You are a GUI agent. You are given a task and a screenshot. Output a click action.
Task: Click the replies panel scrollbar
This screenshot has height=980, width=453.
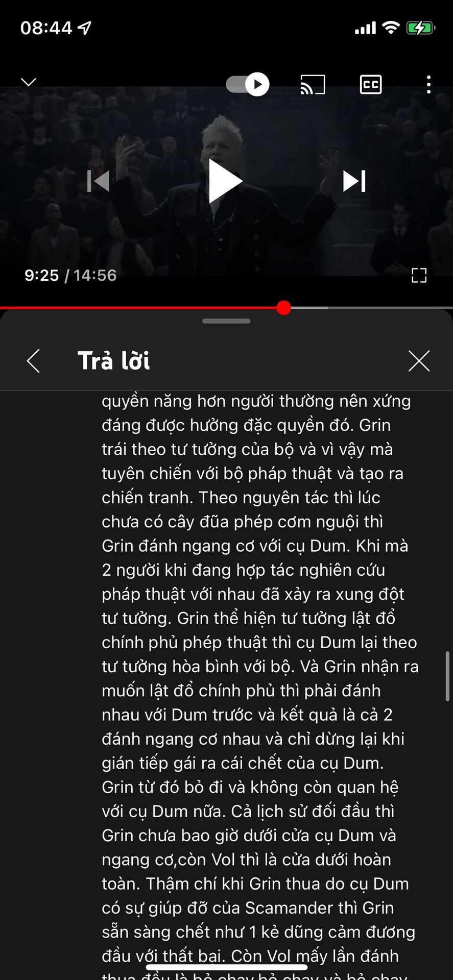(x=448, y=676)
